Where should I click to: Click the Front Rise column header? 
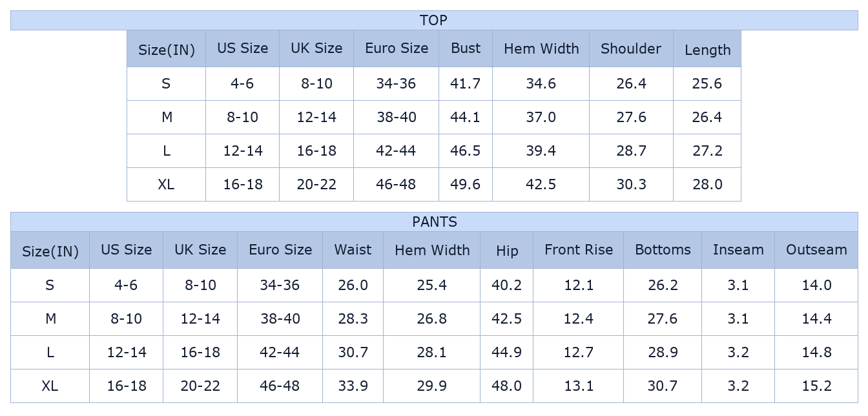[x=579, y=250]
